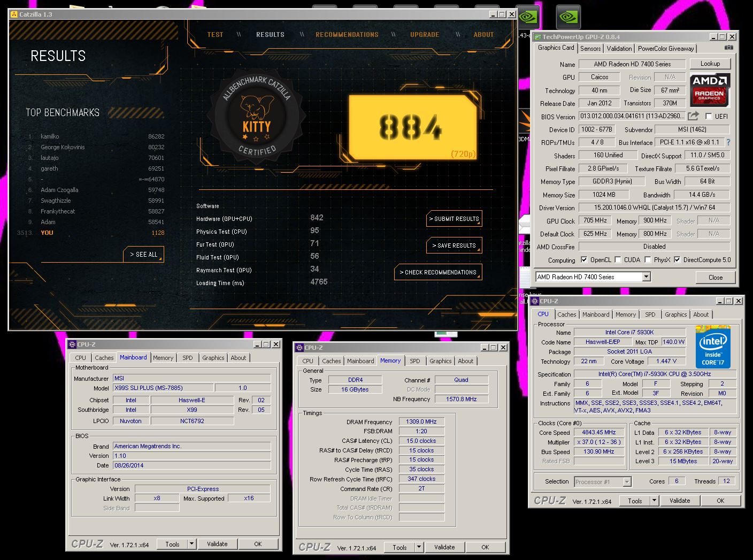Image resolution: width=753 pixels, height=560 pixels.
Task: Click the BIOS date 08/26/2014 field
Action: (x=192, y=465)
